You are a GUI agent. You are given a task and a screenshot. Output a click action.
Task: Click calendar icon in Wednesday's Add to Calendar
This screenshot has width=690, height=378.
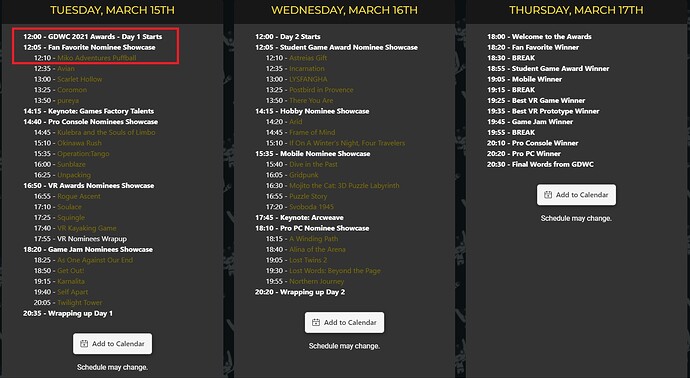pyautogui.click(x=316, y=323)
